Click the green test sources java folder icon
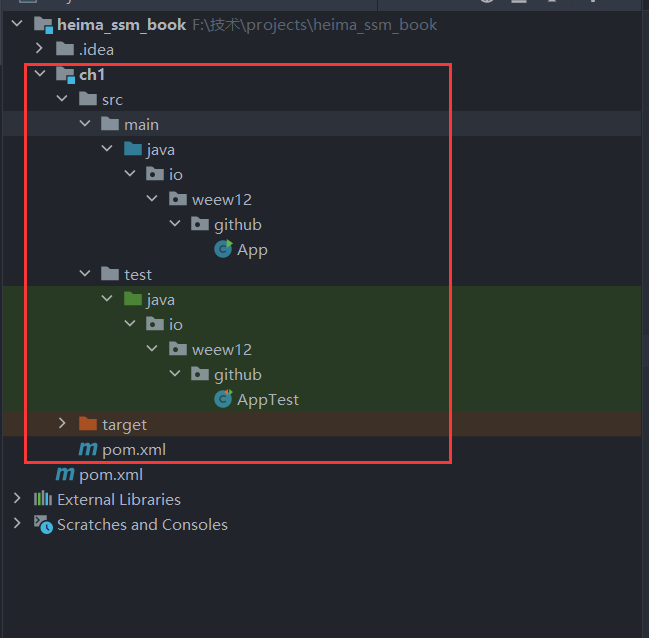The image size is (649, 638). [x=133, y=299]
